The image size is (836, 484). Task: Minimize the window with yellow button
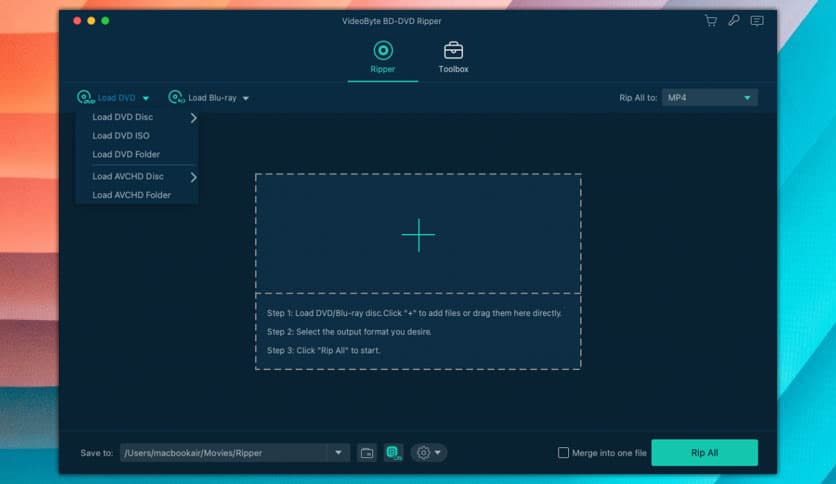click(x=91, y=21)
